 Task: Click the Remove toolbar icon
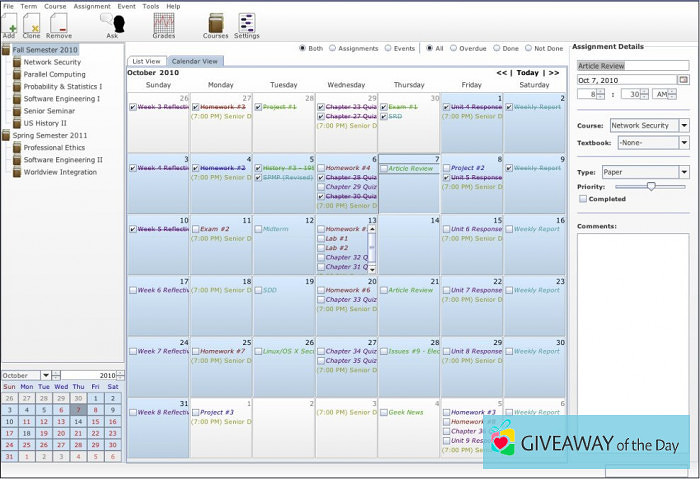58,24
